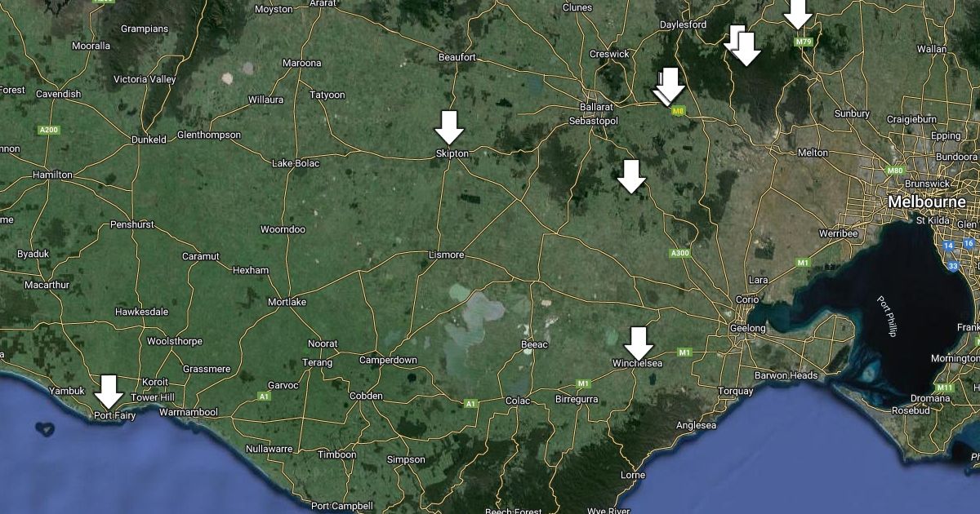Click the Melbourne city label
This screenshot has height=514, width=980.
927,202
